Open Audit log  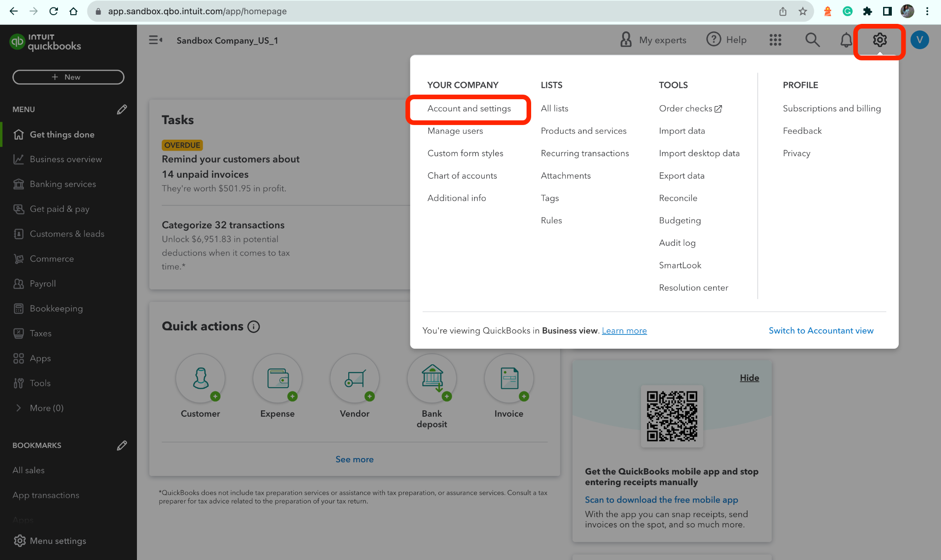677,243
